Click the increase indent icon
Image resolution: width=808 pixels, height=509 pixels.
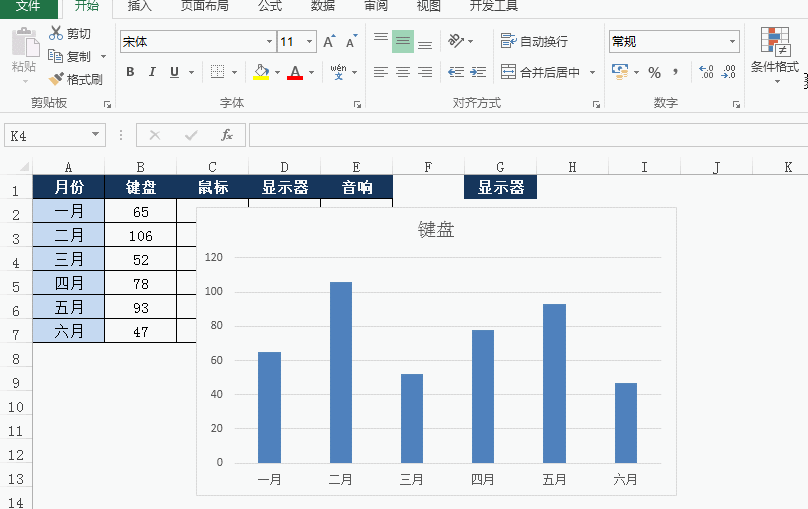[x=479, y=72]
